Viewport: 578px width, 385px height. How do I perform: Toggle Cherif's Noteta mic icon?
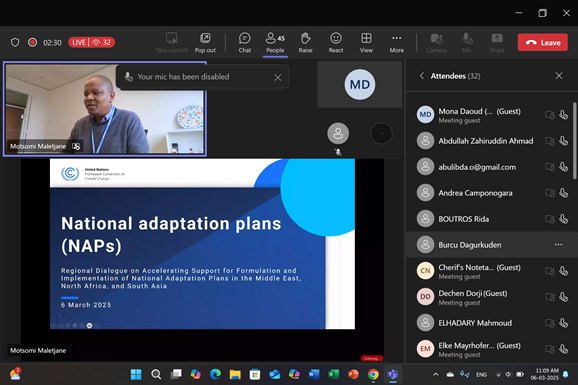point(563,271)
